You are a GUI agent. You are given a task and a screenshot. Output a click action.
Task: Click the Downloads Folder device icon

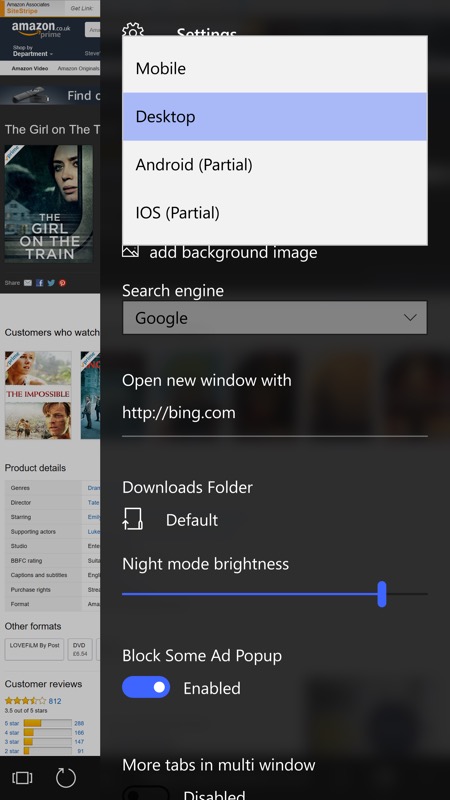coord(132,519)
